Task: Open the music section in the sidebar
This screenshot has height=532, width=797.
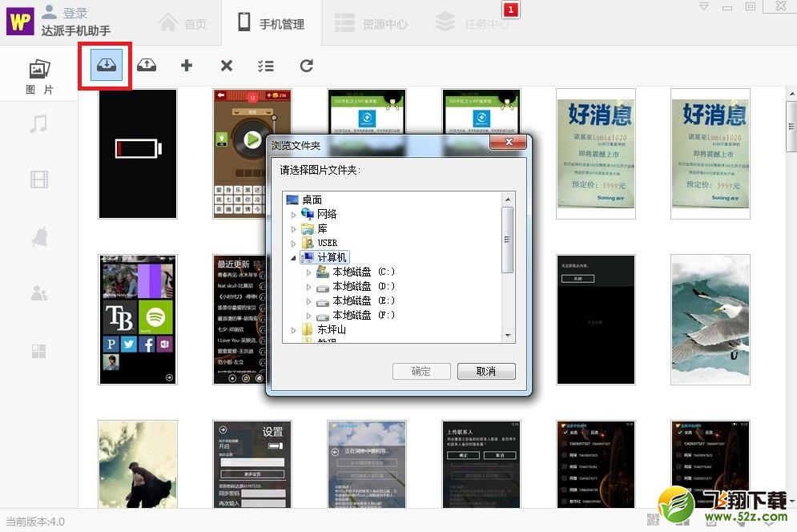Action: coord(38,123)
